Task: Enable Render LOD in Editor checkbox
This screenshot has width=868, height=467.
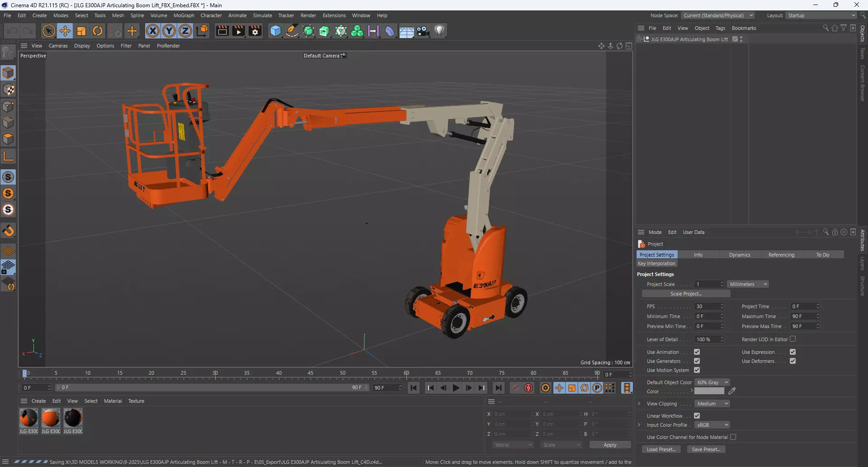Action: click(793, 339)
